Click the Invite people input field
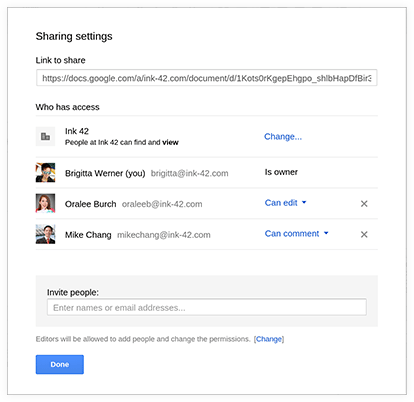The image size is (414, 402). pyautogui.click(x=207, y=307)
